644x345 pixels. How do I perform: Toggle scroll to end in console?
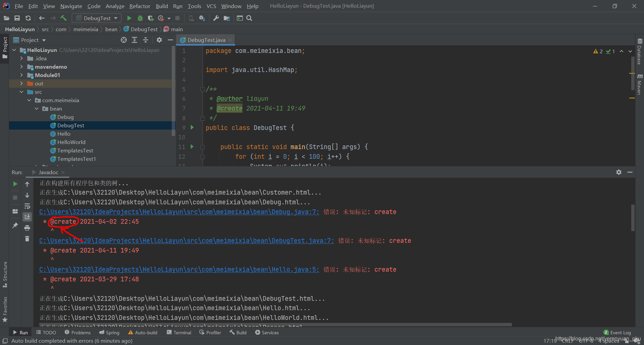click(x=27, y=217)
